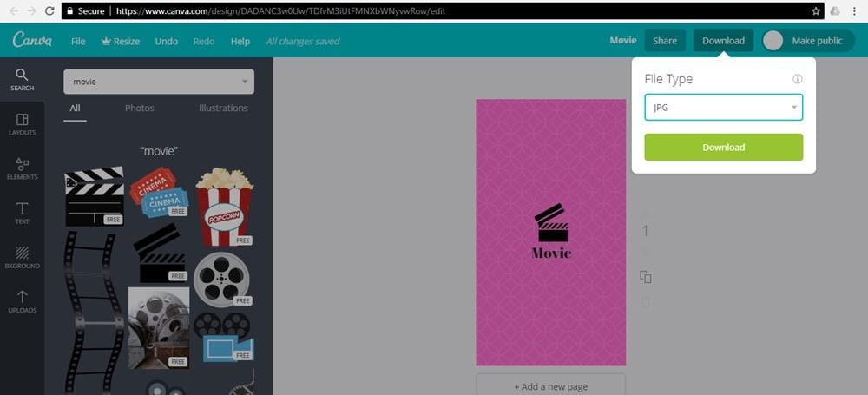Click the copy page icon beside canvas
868x395 pixels.
click(x=645, y=276)
